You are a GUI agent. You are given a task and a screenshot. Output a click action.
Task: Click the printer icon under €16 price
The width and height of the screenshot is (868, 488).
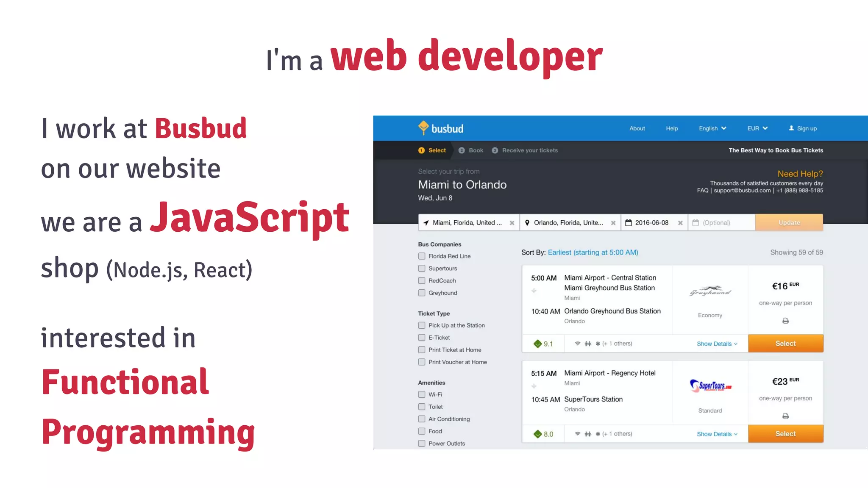click(785, 321)
